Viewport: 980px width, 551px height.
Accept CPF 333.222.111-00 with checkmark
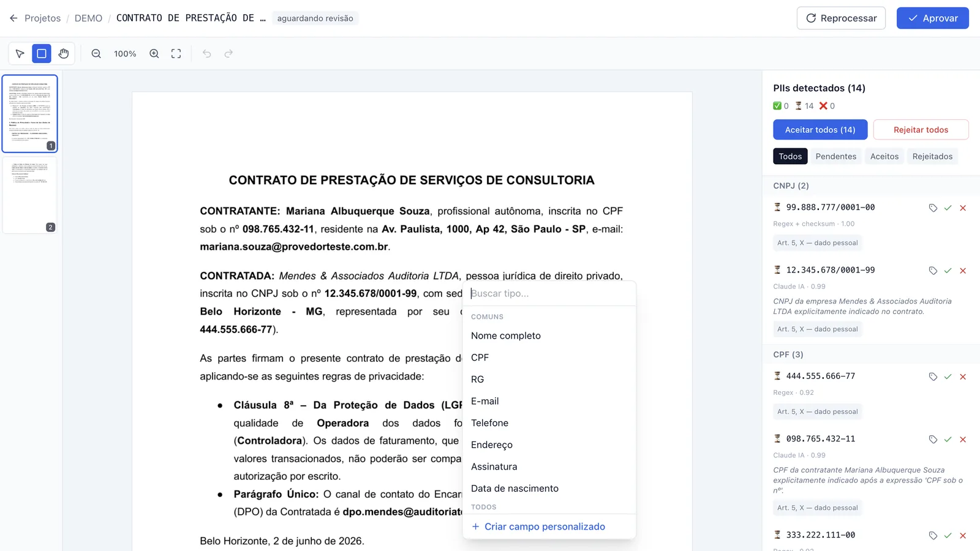pyautogui.click(x=948, y=536)
